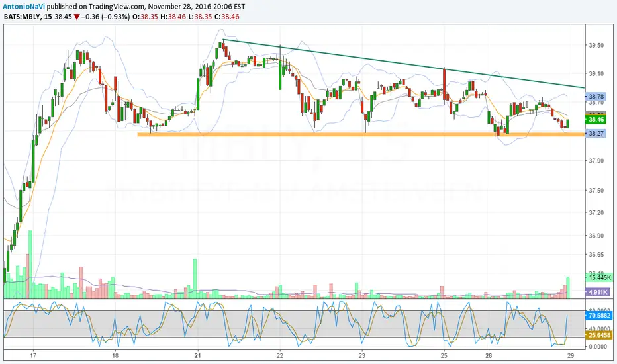Click the H:38.46 high value in header
The image size is (617, 364).
(x=172, y=17)
